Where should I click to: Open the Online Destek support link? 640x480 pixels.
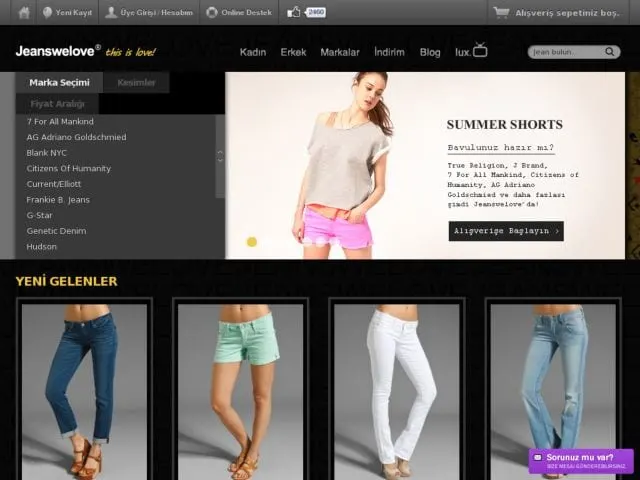click(247, 13)
